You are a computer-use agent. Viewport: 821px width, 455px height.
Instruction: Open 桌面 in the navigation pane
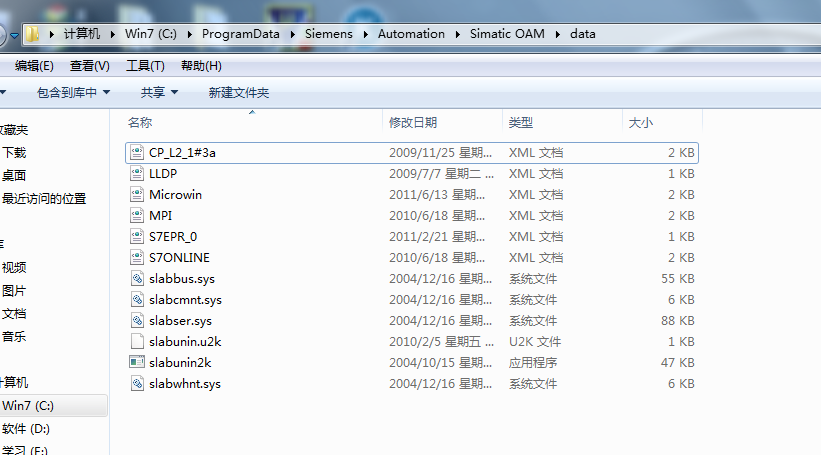click(x=14, y=175)
